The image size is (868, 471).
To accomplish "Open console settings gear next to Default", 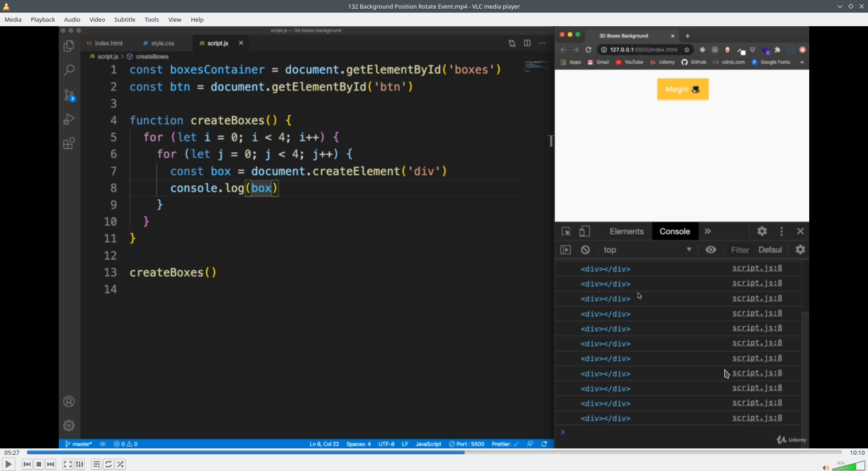I will coord(800,250).
